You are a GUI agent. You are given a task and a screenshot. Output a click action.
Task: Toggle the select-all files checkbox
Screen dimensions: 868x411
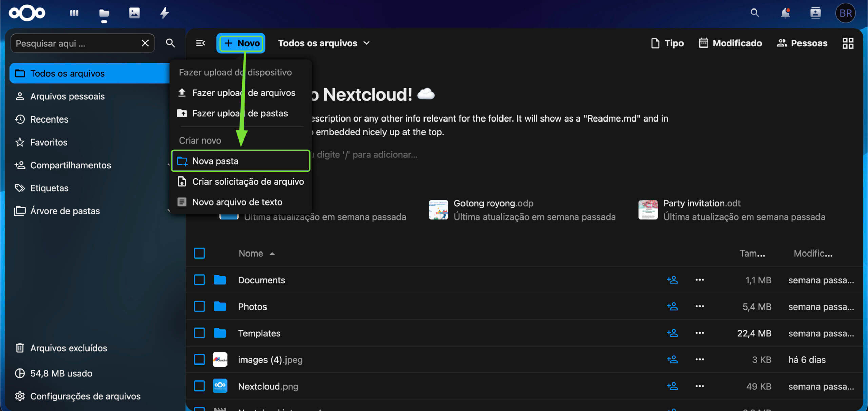[x=199, y=253]
